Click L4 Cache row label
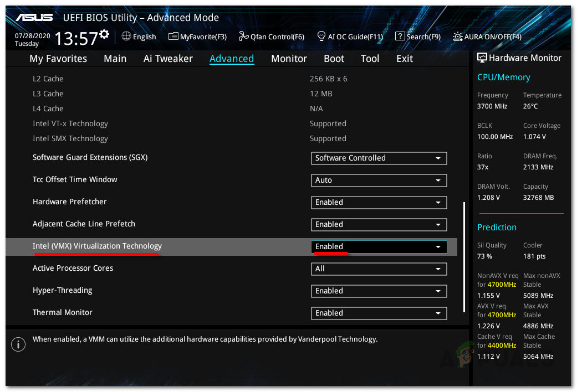This screenshot has height=392, width=577. point(48,109)
